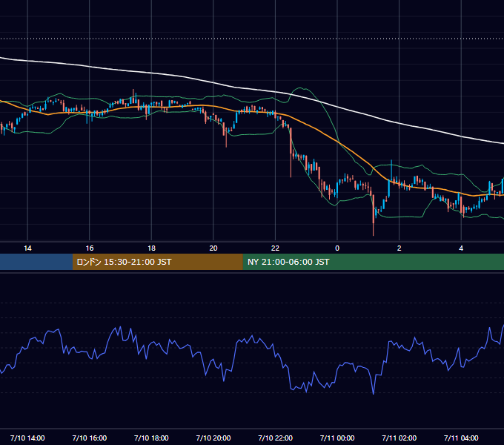The width and height of the screenshot is (504, 445).
Task: Click the 7/11 00:00 time label
Action: coord(337,438)
